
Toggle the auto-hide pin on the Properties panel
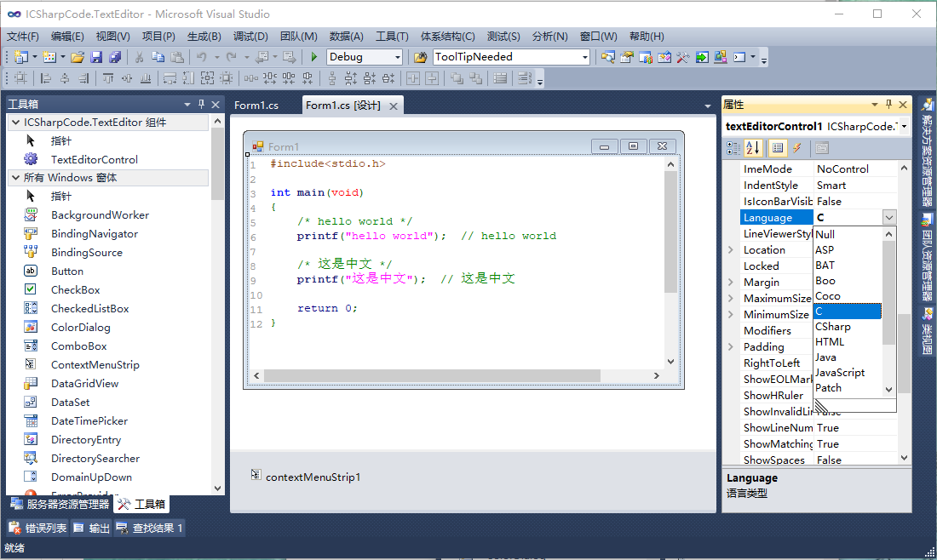pyautogui.click(x=888, y=104)
